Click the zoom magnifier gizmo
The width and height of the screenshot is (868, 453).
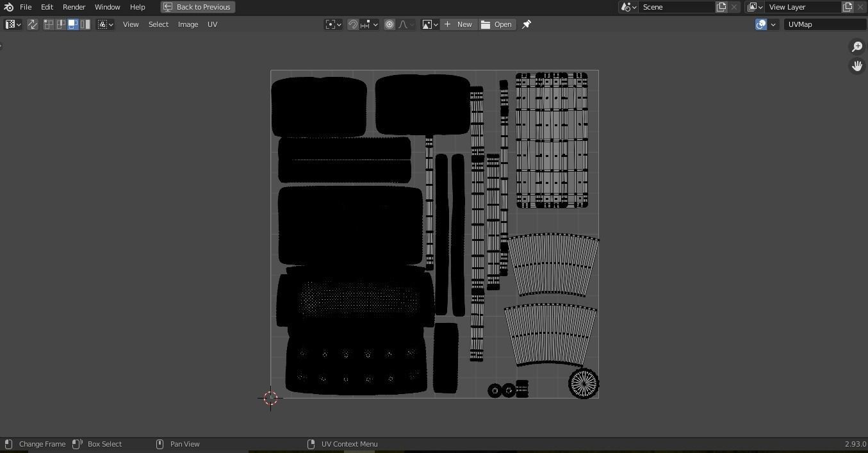tap(857, 47)
